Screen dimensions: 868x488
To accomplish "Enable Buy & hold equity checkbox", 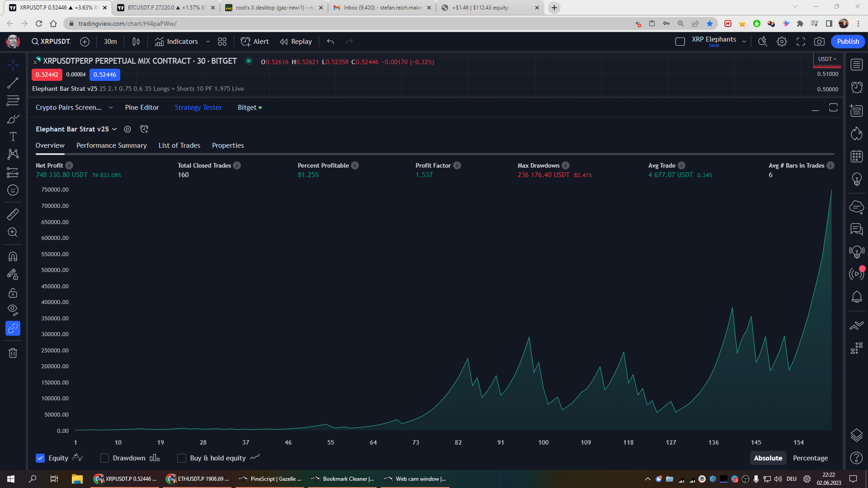I will pyautogui.click(x=182, y=458).
